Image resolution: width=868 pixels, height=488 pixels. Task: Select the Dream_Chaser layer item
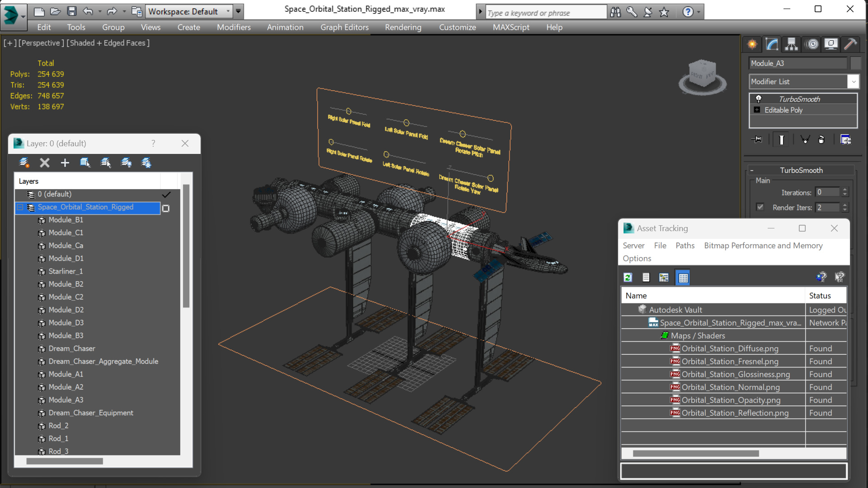[72, 349]
